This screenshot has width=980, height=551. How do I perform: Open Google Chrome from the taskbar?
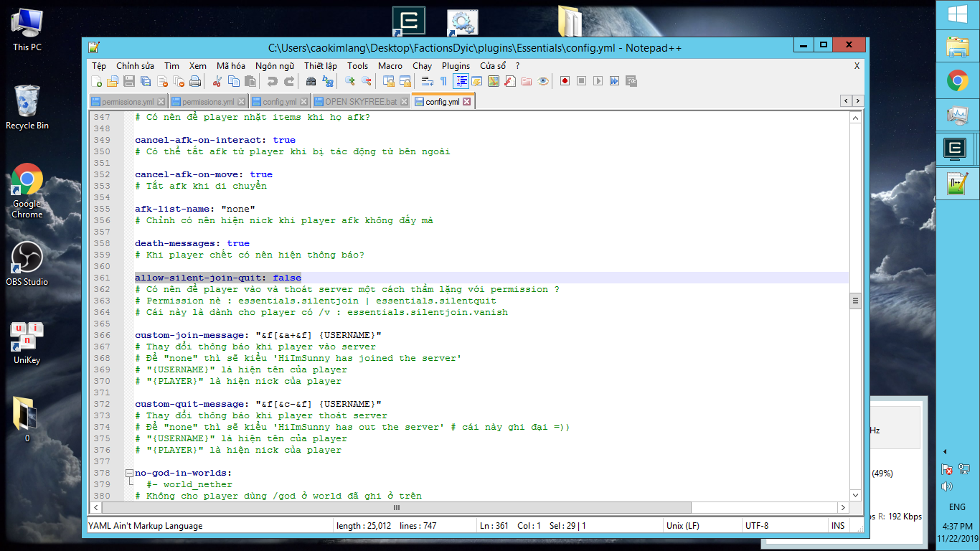click(958, 81)
